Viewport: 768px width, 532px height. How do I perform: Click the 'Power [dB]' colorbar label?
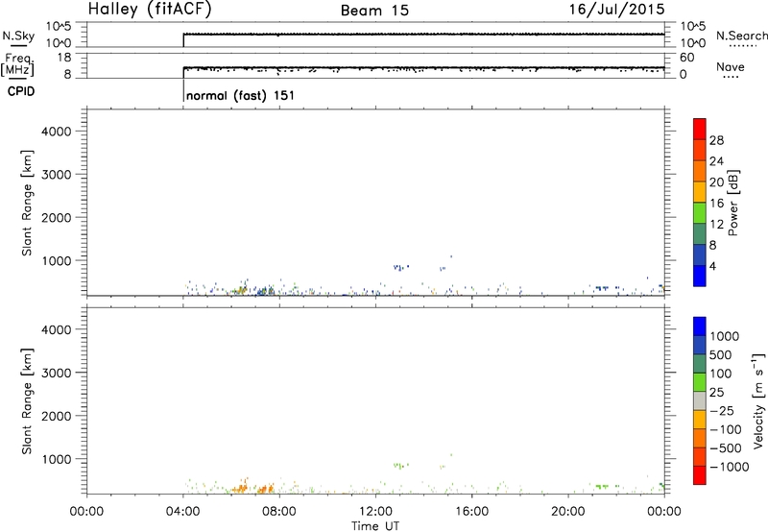point(732,203)
